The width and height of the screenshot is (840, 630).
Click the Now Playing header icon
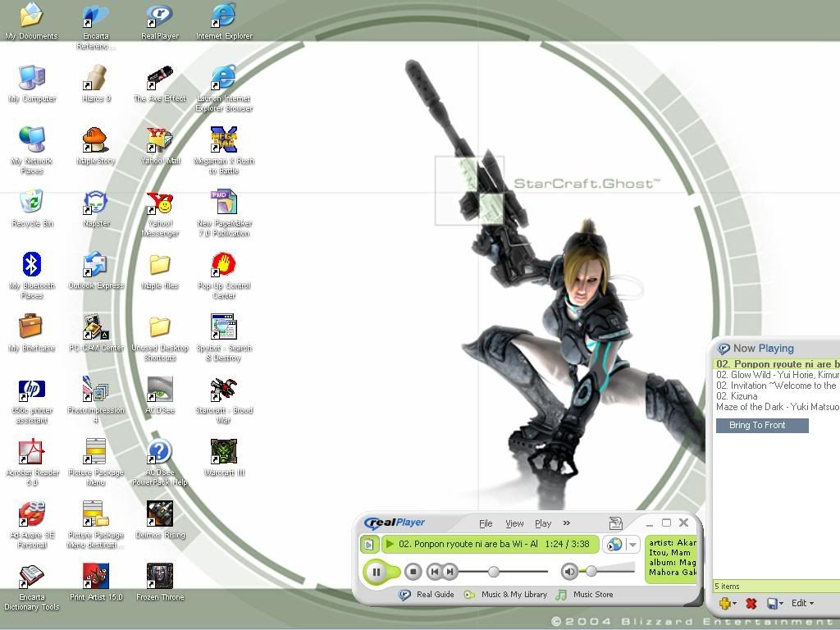click(724, 349)
